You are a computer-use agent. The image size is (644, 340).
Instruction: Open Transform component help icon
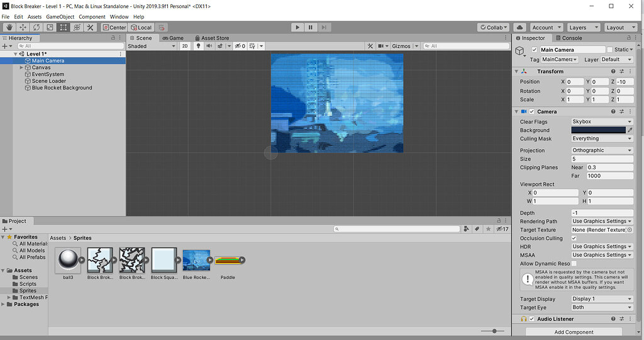point(613,71)
